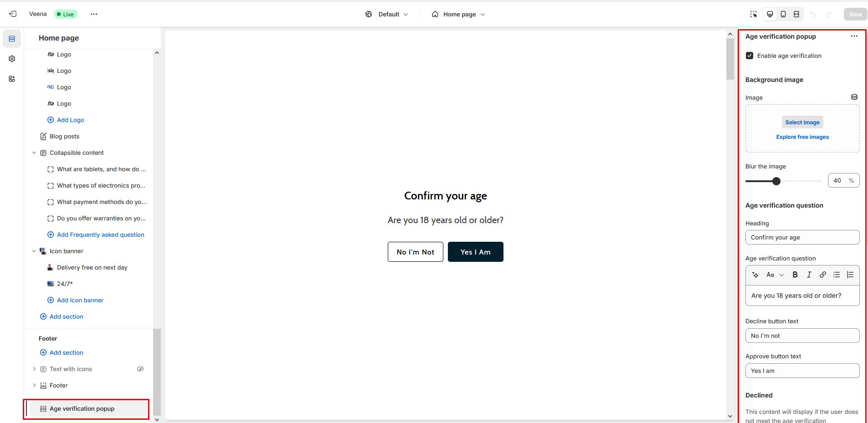Image resolution: width=868 pixels, height=423 pixels.
Task: Expand the Footer section tree item
Action: 34,385
